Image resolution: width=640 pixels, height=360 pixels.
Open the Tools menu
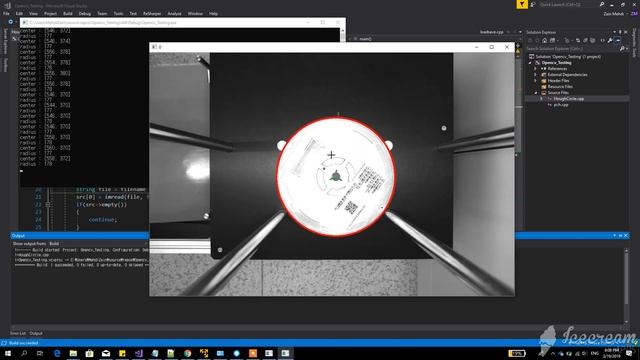pos(118,13)
